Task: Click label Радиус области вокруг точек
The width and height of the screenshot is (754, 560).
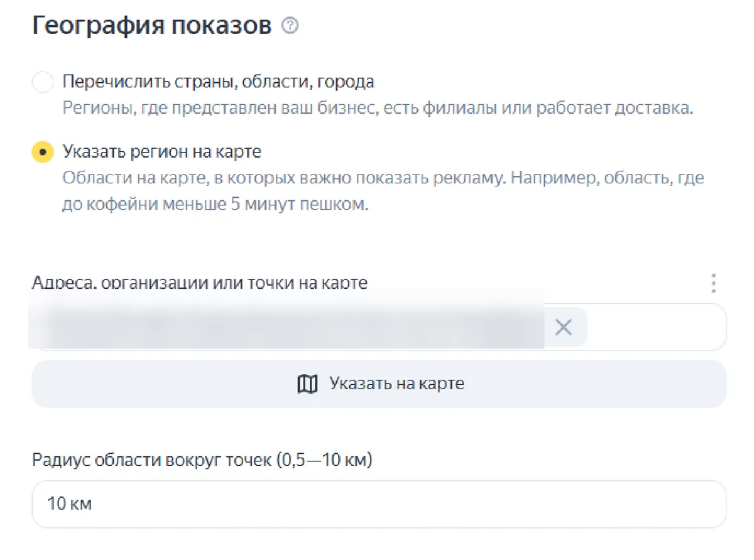Action: tap(202, 460)
